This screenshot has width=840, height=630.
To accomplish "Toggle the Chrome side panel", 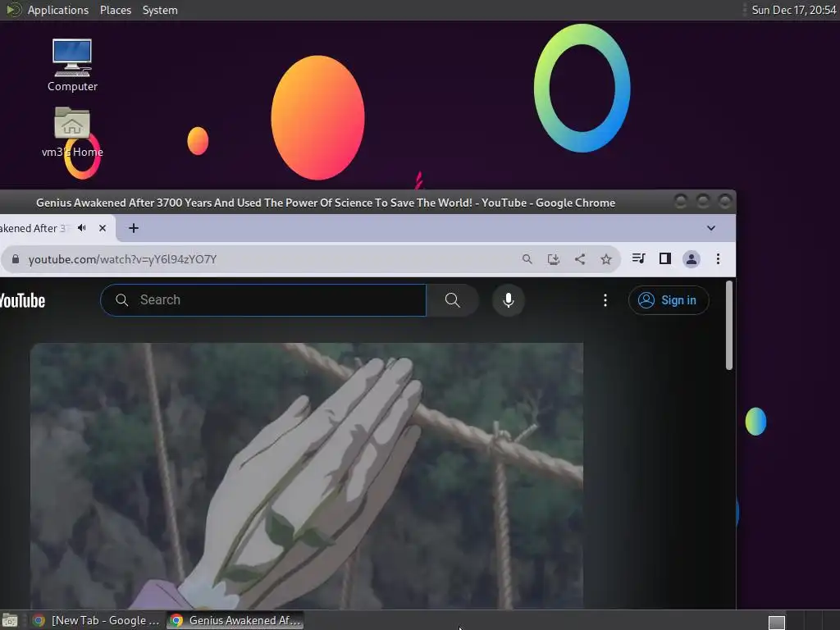I will point(664,258).
